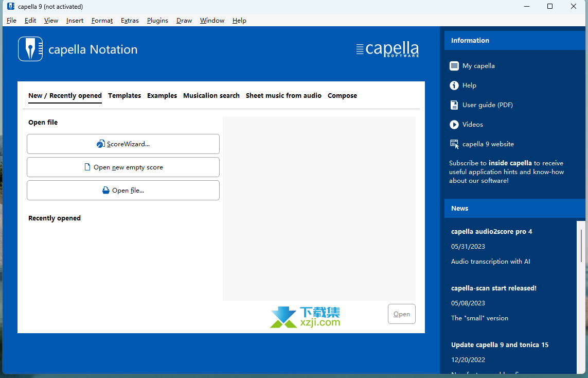Image resolution: width=588 pixels, height=378 pixels.
Task: Click the capella pen-nib logo icon
Action: (30, 49)
